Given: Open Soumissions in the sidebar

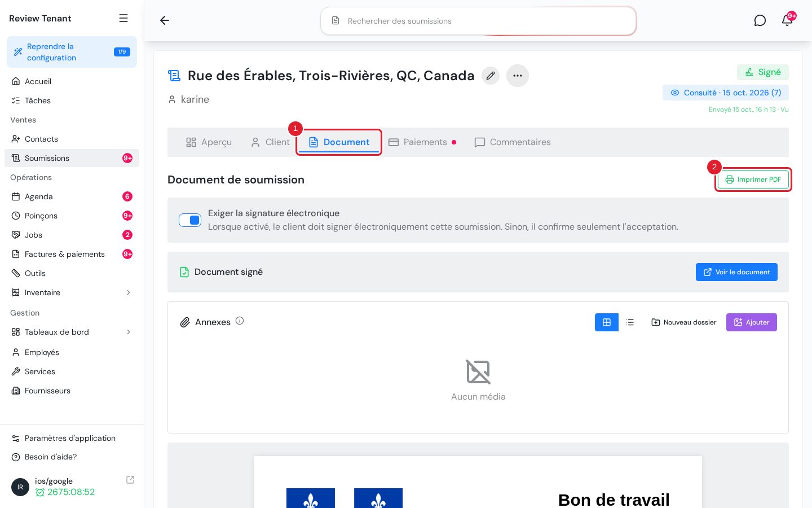Looking at the screenshot, I should (72, 158).
